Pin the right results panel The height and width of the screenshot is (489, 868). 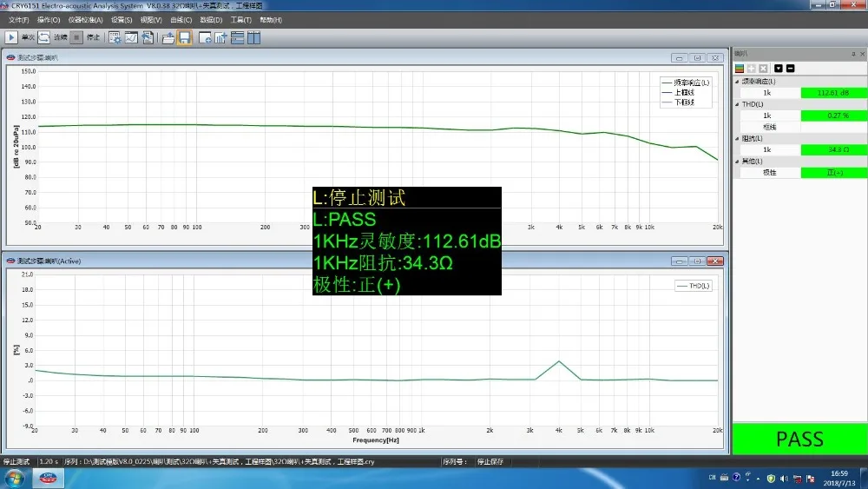point(853,54)
